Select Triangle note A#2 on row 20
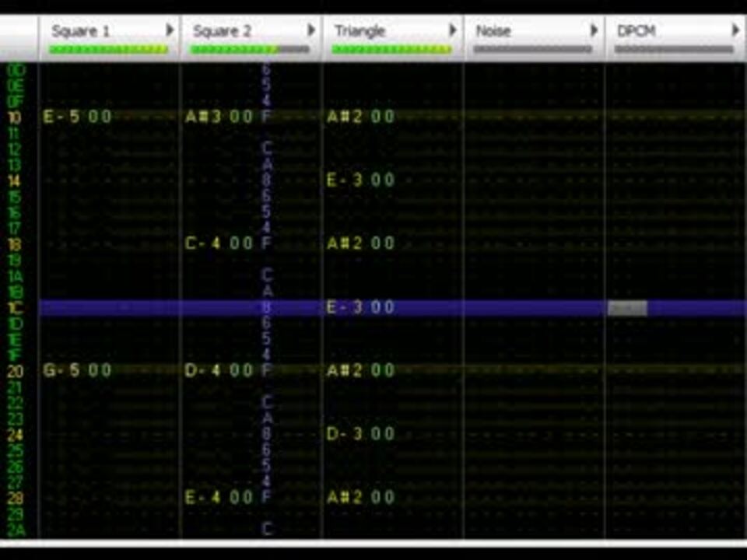The height and width of the screenshot is (560, 747). [x=345, y=370]
